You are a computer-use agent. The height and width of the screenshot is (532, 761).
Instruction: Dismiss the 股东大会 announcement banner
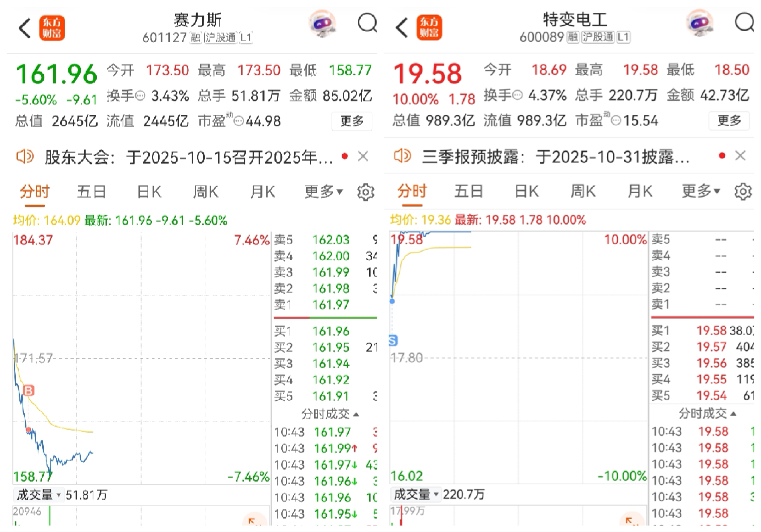click(x=363, y=156)
